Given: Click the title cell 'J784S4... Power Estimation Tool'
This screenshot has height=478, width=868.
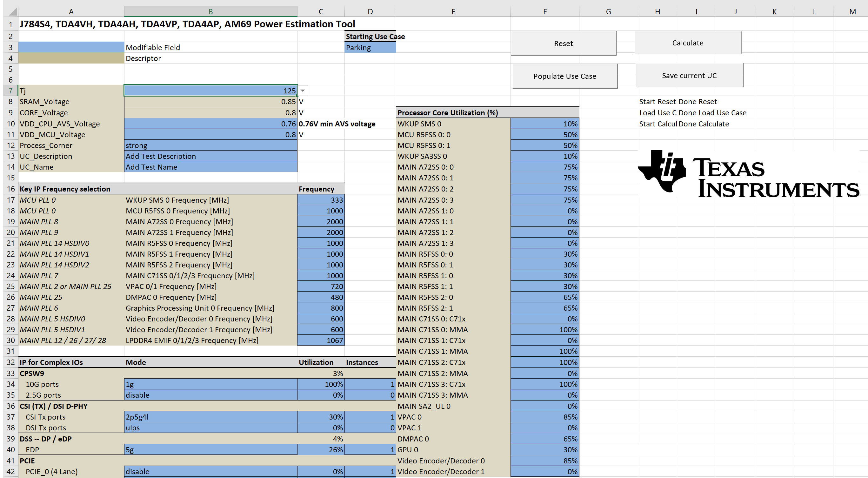Looking at the screenshot, I should pos(187,24).
